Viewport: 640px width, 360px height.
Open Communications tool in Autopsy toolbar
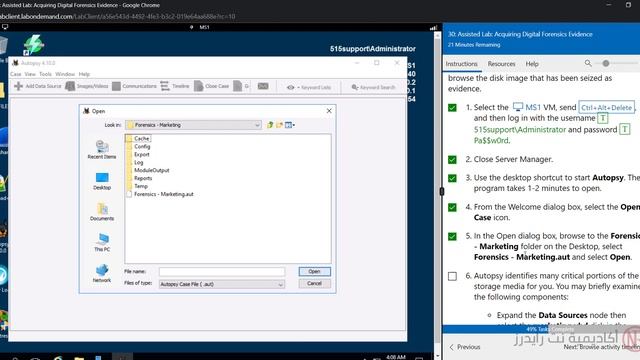point(134,86)
